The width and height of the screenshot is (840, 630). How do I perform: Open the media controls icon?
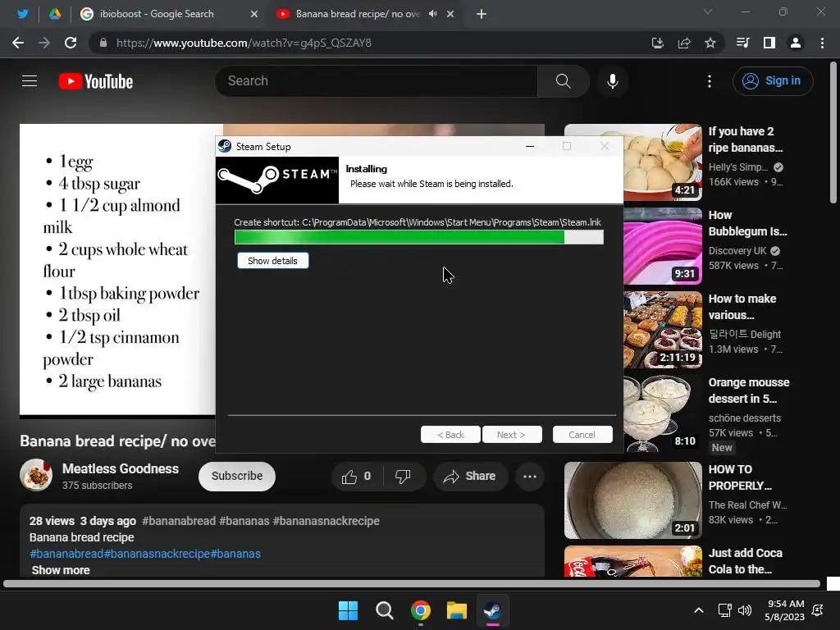click(x=742, y=43)
